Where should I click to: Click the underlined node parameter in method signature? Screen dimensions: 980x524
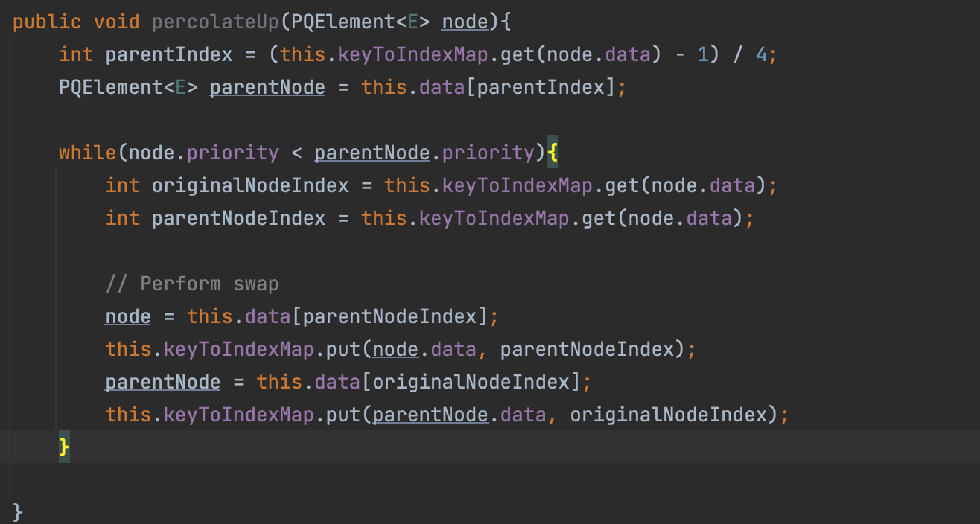coord(465,22)
